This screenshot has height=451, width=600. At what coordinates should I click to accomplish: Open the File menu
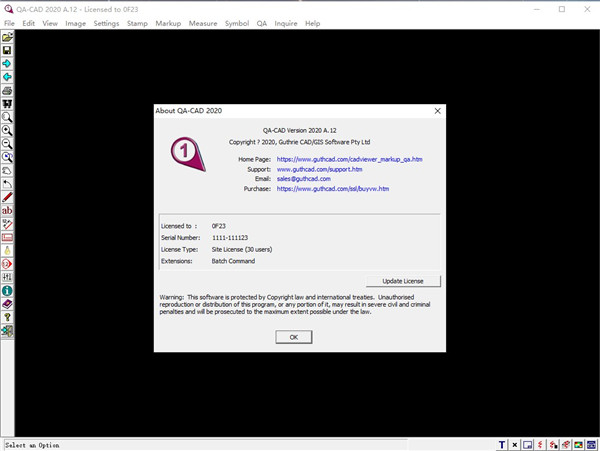[9, 23]
